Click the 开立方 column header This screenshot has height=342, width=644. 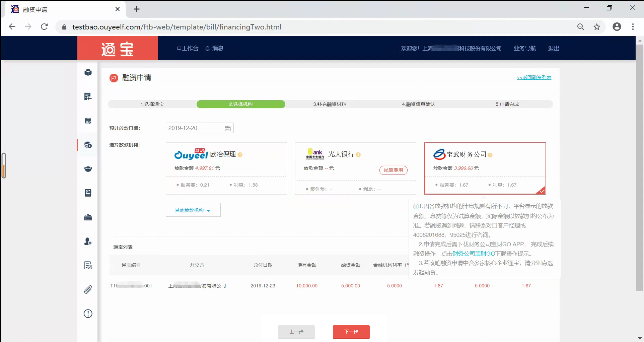(x=197, y=265)
